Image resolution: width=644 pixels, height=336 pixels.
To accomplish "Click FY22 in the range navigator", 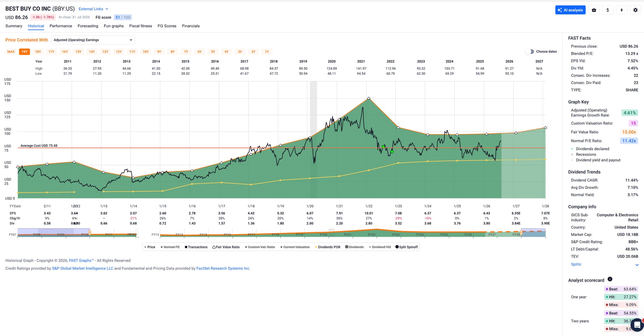I will (x=372, y=235).
